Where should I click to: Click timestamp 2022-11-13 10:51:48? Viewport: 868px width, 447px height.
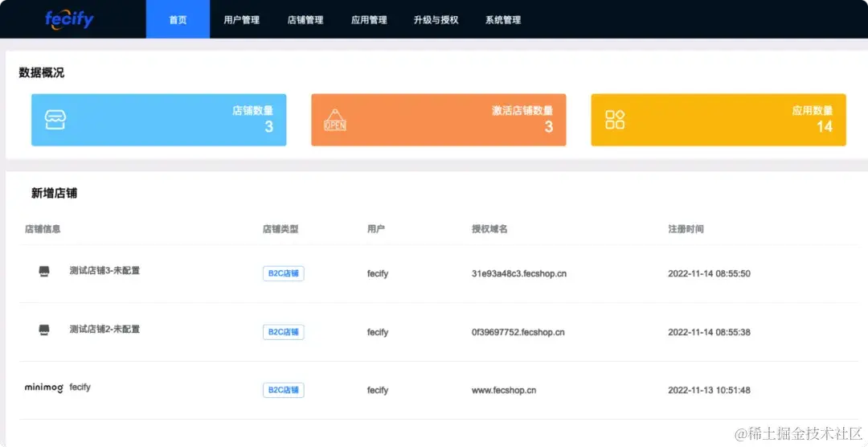709,391
